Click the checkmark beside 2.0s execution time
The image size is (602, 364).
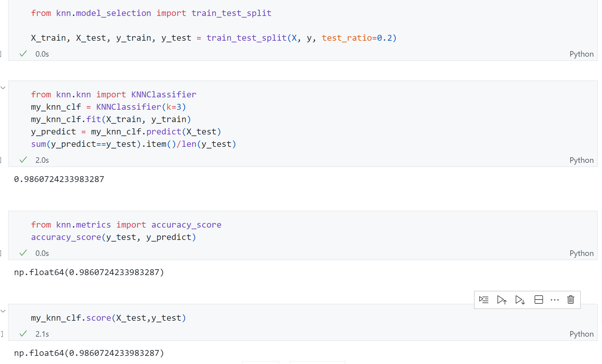tap(23, 160)
